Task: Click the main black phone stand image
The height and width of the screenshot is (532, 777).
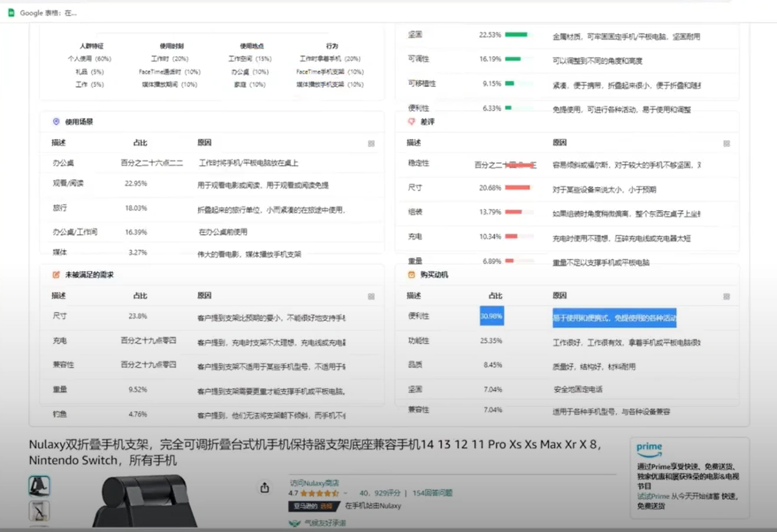Action: click(145, 501)
